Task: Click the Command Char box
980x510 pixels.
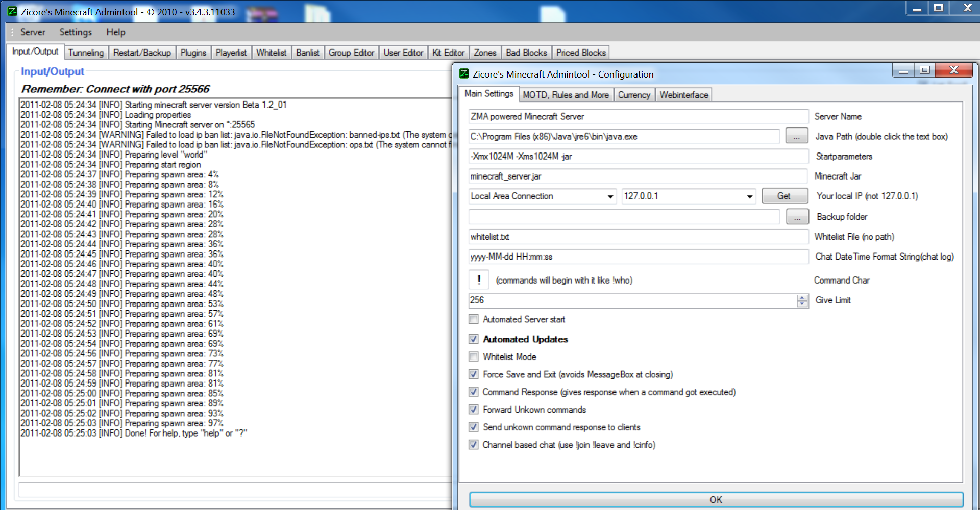Action: [479, 280]
